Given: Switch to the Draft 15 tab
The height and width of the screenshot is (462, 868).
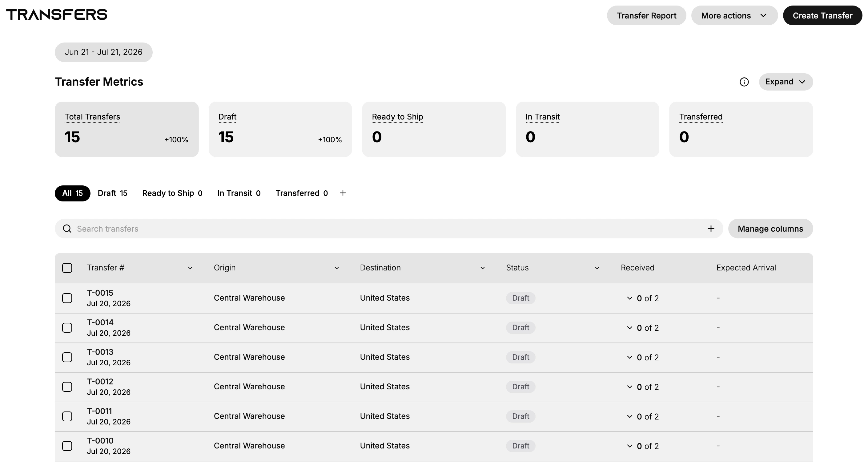Looking at the screenshot, I should pos(113,193).
